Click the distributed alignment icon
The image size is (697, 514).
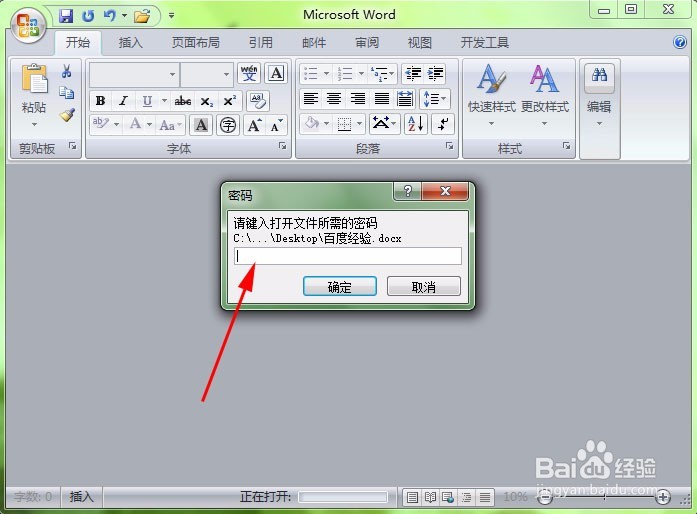pos(405,98)
